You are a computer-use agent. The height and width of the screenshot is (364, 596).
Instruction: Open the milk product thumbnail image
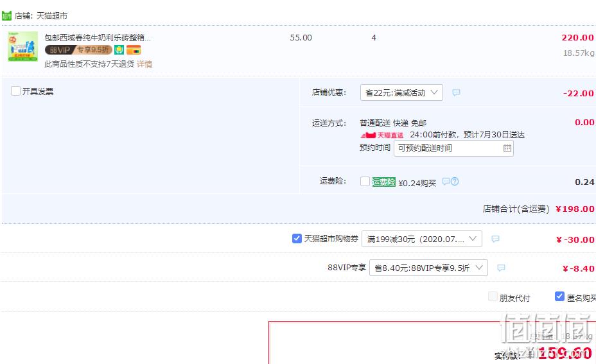pyautogui.click(x=23, y=46)
